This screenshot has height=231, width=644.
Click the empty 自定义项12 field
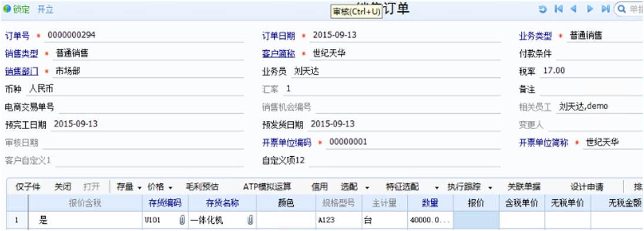[404, 160]
